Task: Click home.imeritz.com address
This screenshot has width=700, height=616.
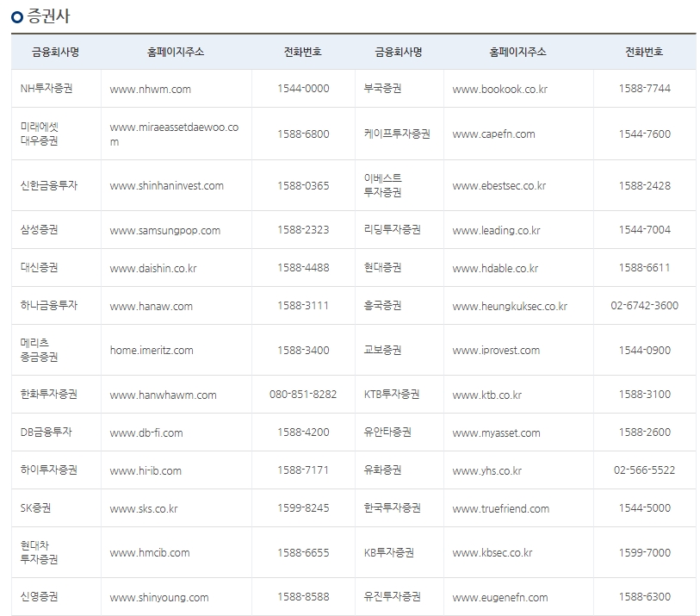Action: (x=152, y=350)
